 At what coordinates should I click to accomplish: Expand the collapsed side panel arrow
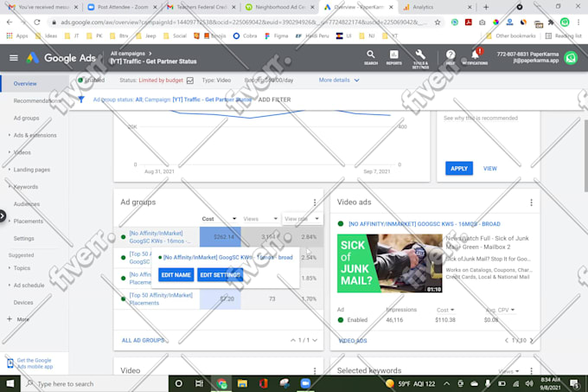3,216
